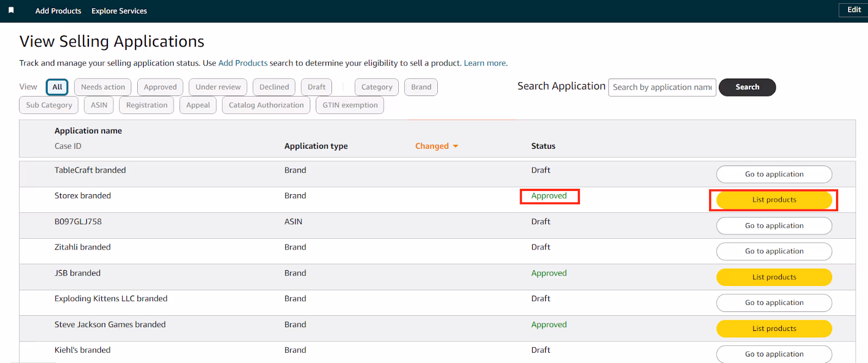Filter by Under review status

pyautogui.click(x=218, y=87)
